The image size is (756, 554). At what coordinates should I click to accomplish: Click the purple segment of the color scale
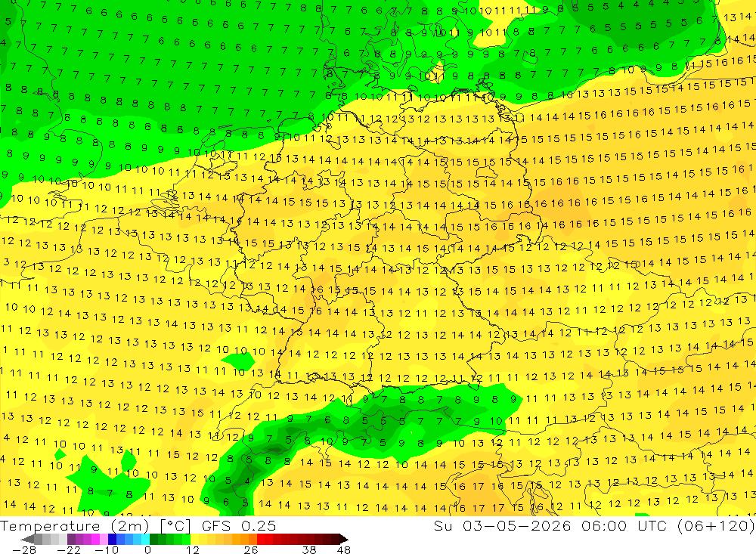coord(71,539)
